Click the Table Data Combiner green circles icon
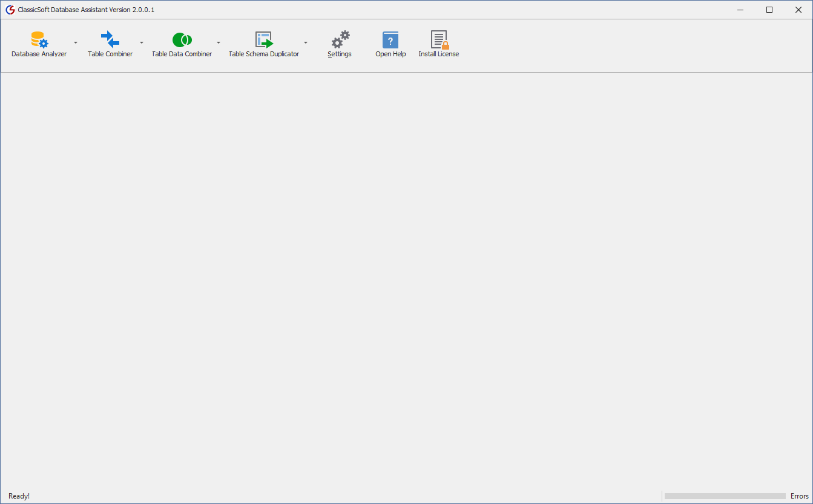The width and height of the screenshot is (813, 504). pyautogui.click(x=182, y=40)
